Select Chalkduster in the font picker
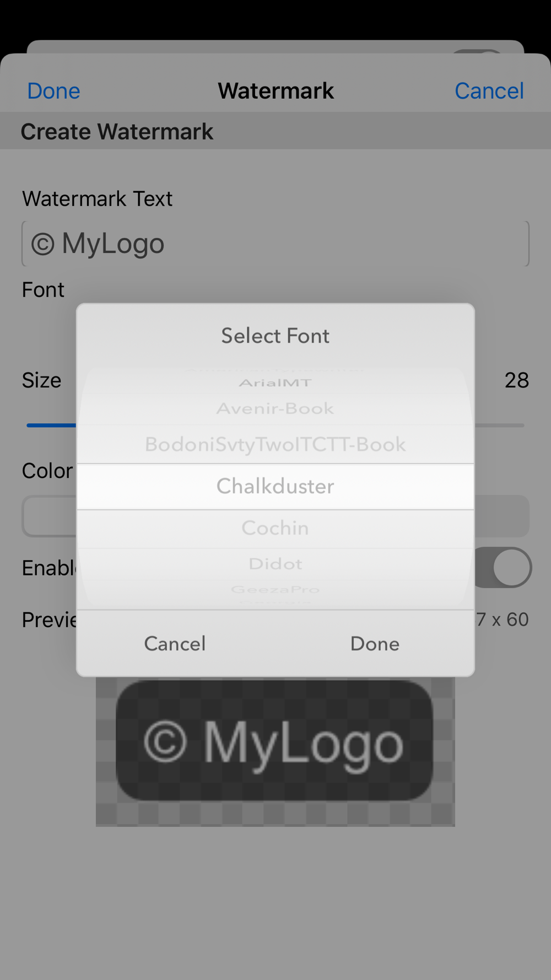The height and width of the screenshot is (980, 551). tap(275, 486)
